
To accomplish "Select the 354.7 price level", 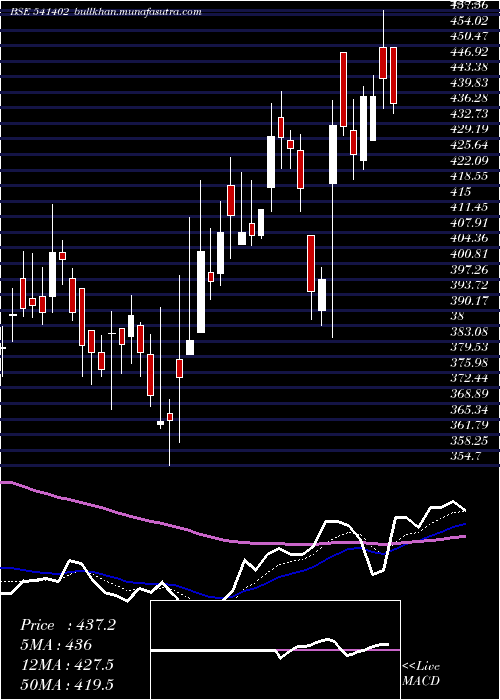I will [x=467, y=456].
